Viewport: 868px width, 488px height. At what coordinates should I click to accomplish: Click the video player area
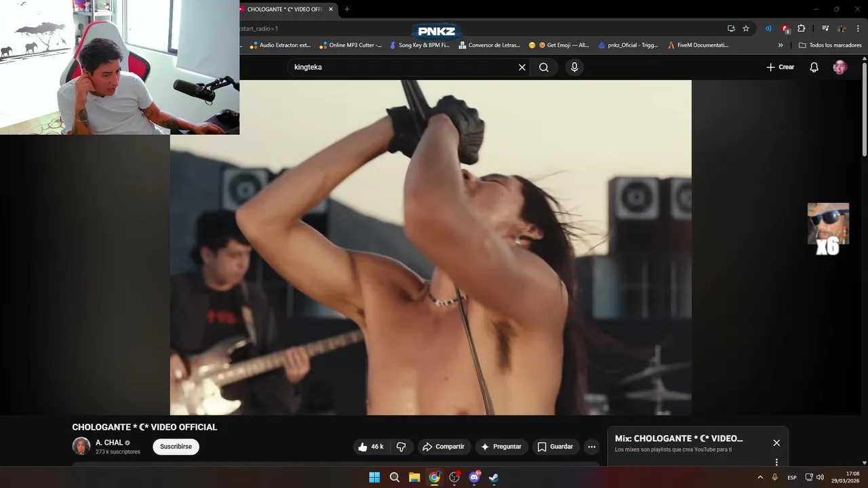point(431,247)
